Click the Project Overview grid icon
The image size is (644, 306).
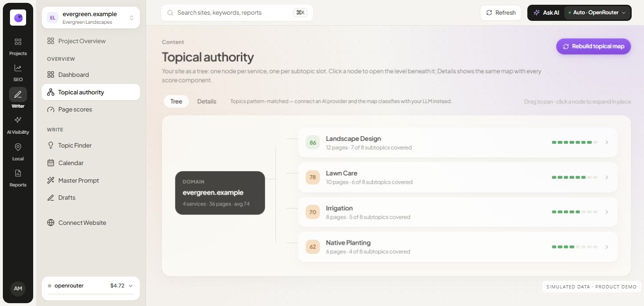(x=51, y=41)
